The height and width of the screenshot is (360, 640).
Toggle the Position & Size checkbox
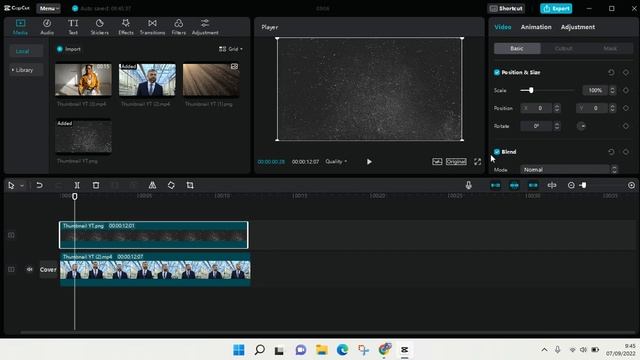497,72
